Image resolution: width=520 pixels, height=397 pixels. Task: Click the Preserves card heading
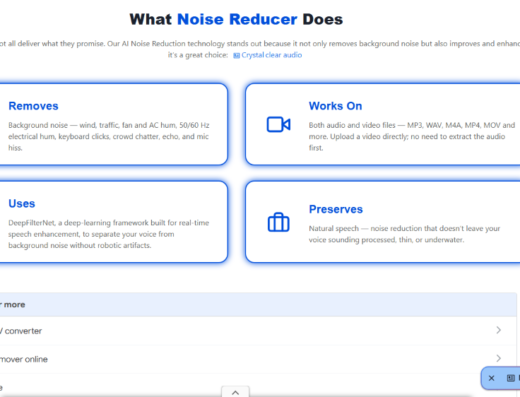click(336, 209)
